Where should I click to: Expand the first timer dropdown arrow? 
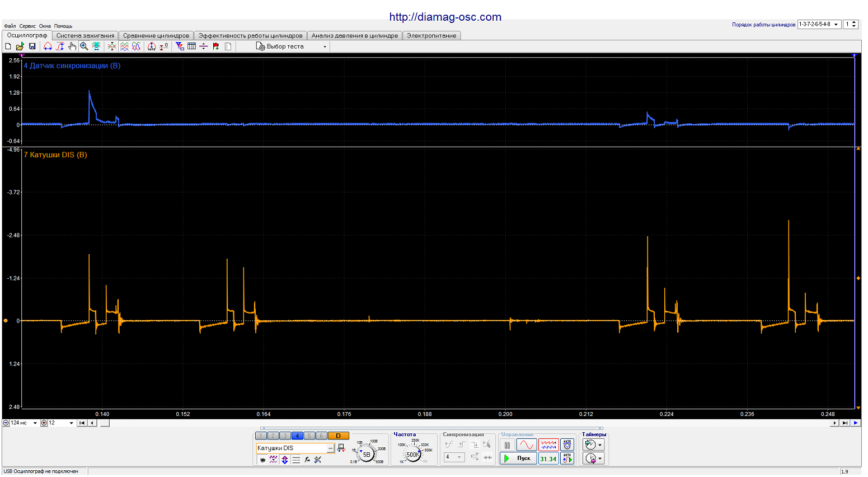pos(600,445)
